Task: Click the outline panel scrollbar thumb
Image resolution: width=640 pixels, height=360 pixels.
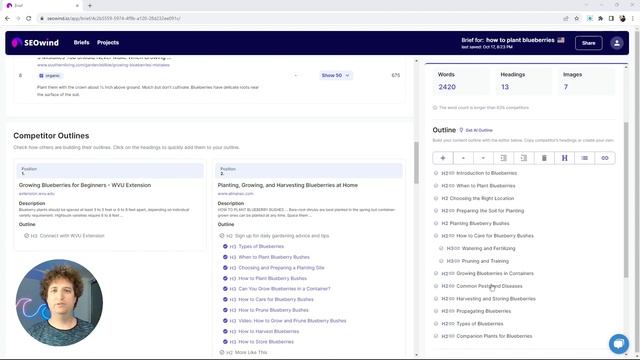Action: [x=626, y=200]
